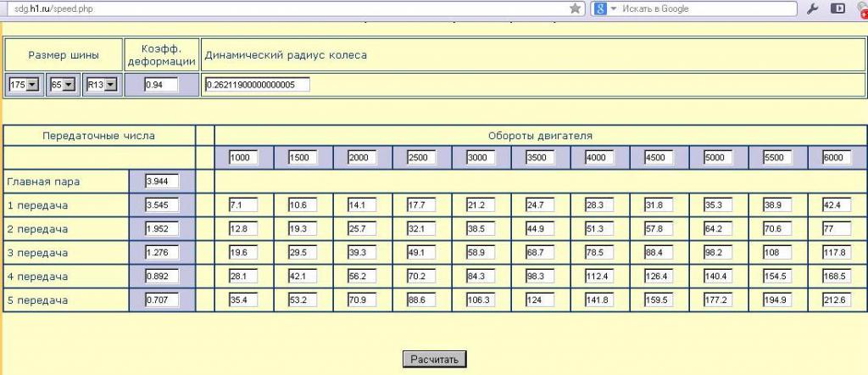Click the dynamic wheel radius field
868x375 pixels.
pyautogui.click(x=257, y=85)
